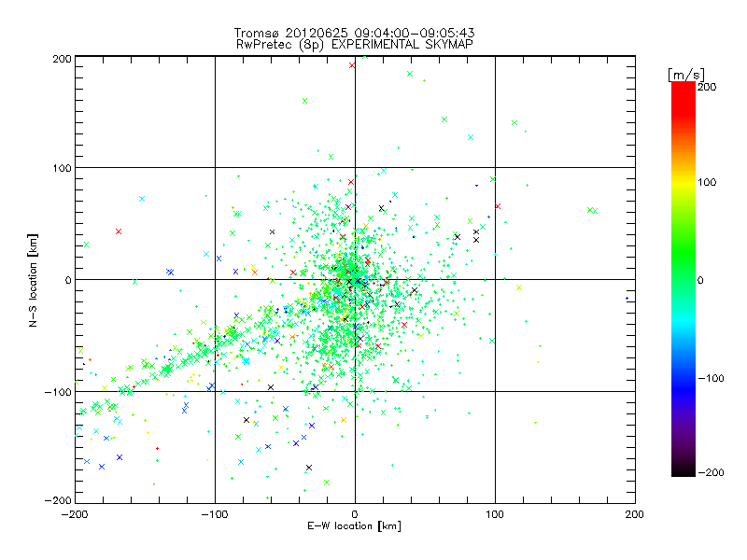Click the colorbar's '200' label
Screen dimensions: 747x560
(x=707, y=87)
